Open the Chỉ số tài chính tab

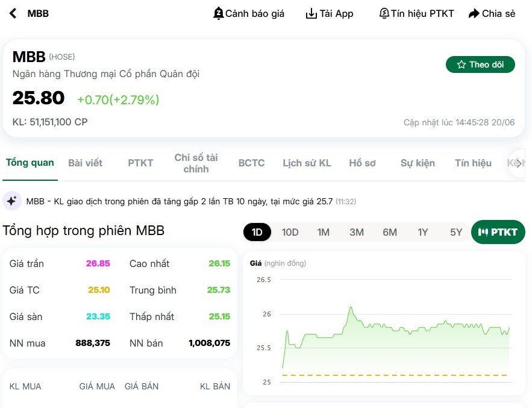196,163
